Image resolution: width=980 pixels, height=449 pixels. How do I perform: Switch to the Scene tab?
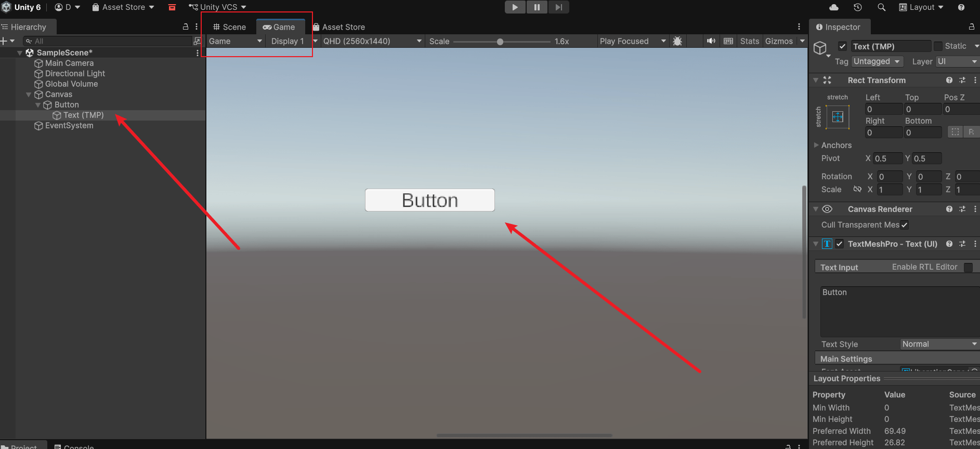[x=229, y=27]
